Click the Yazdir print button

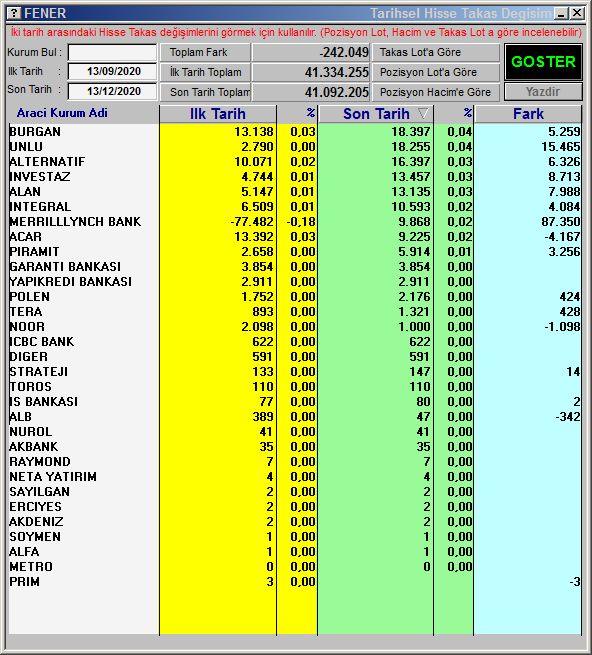tap(543, 91)
